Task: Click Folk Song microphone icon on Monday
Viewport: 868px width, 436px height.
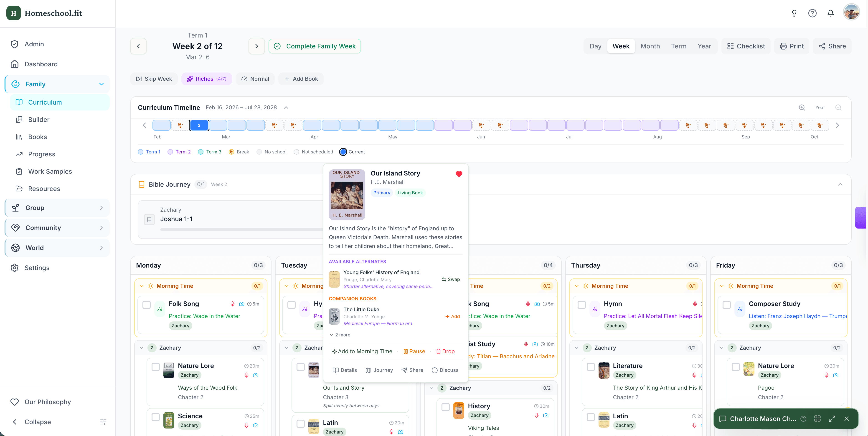Action: point(233,304)
